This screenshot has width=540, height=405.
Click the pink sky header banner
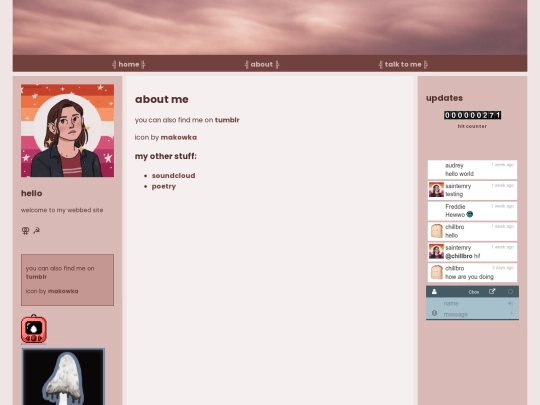(x=270, y=27)
